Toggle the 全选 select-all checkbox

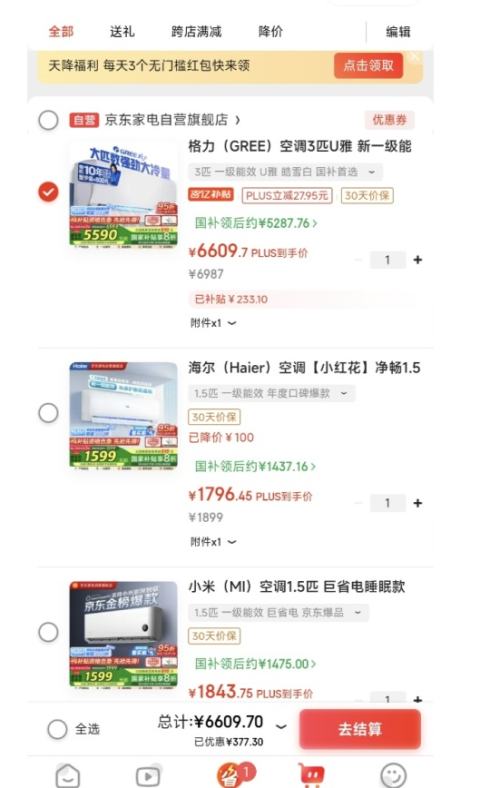(x=57, y=729)
